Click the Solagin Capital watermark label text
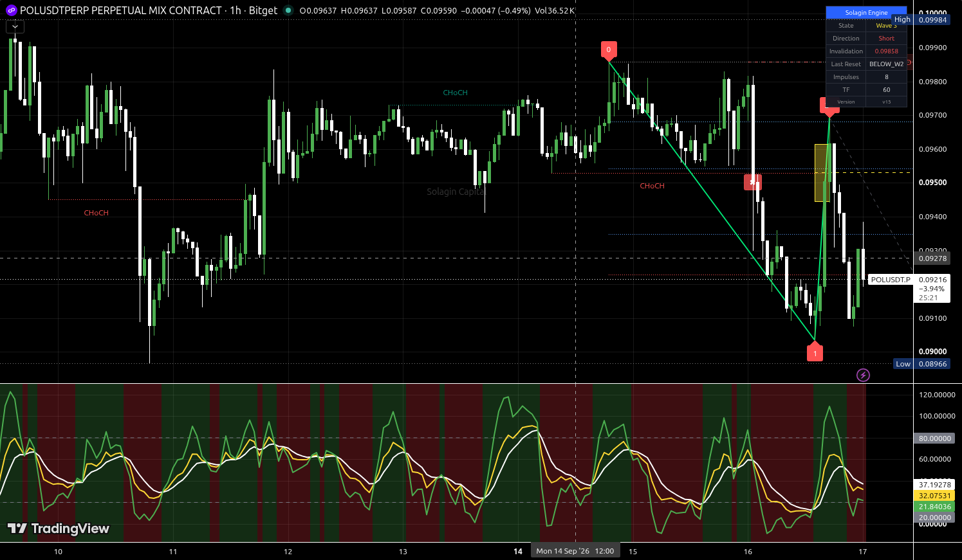This screenshot has height=560, width=962. tap(456, 192)
